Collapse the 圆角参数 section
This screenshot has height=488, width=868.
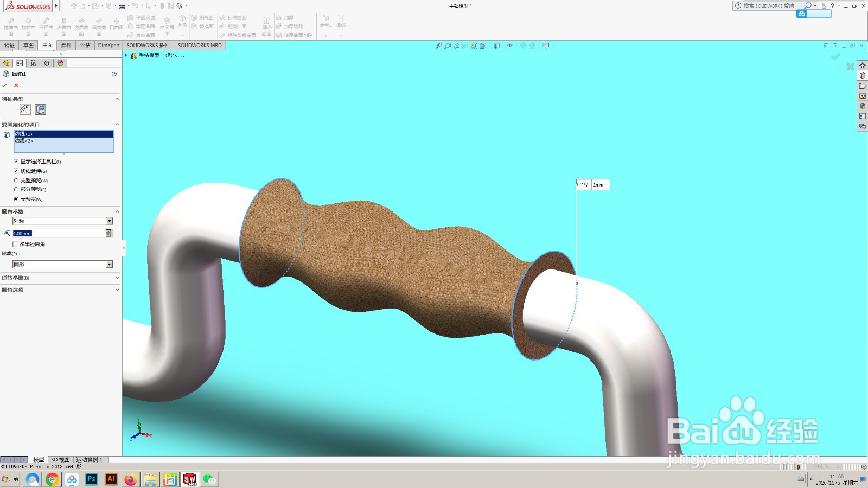point(117,211)
